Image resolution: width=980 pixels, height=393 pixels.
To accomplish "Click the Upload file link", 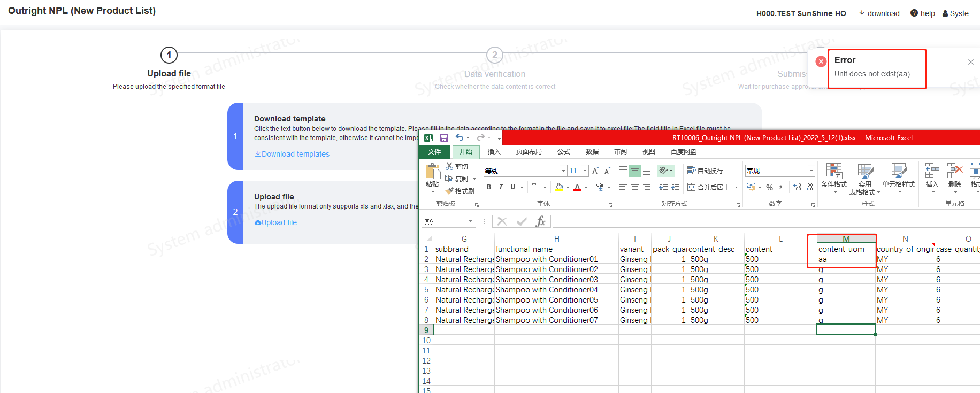I will [x=276, y=222].
